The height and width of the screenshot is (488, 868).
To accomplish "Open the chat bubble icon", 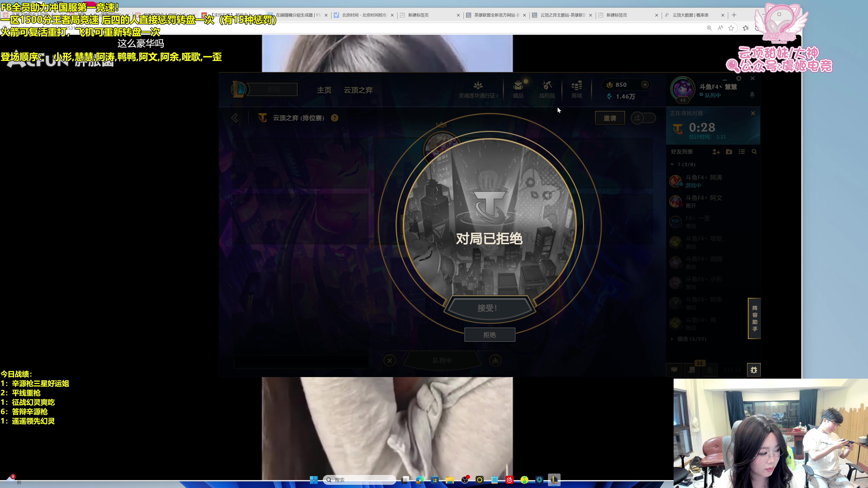I will [674, 370].
